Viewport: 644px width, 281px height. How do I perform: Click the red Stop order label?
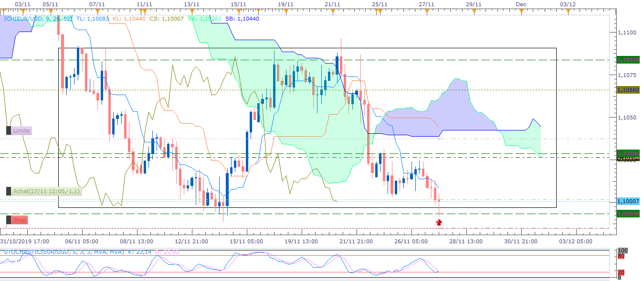pos(20,220)
